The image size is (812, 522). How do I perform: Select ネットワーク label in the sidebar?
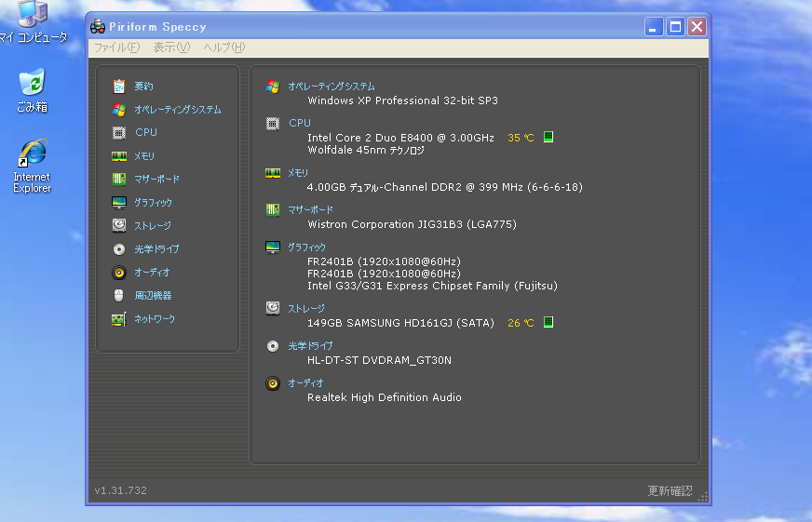pos(155,318)
